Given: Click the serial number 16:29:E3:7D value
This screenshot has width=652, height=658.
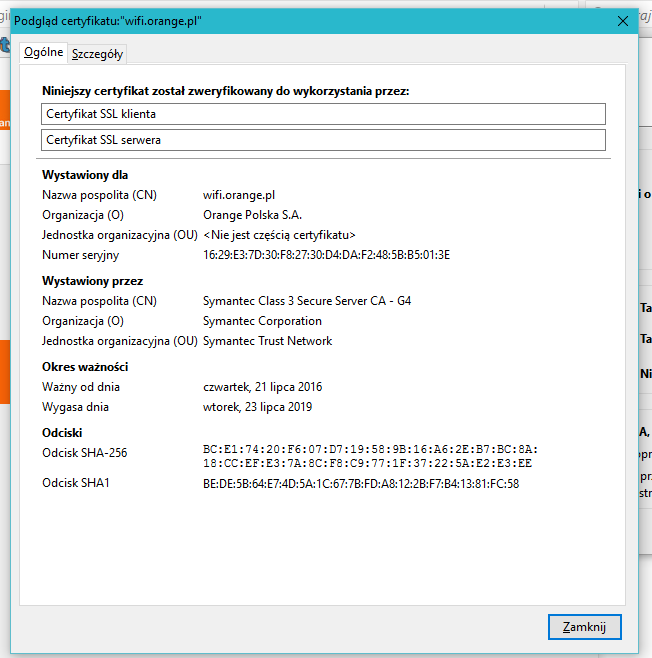Looking at the screenshot, I should pos(326,255).
